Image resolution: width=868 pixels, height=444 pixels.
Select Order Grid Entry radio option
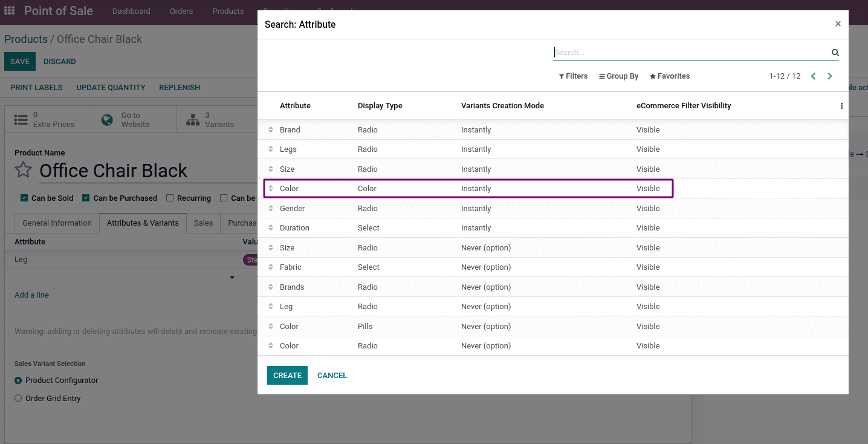click(x=18, y=399)
